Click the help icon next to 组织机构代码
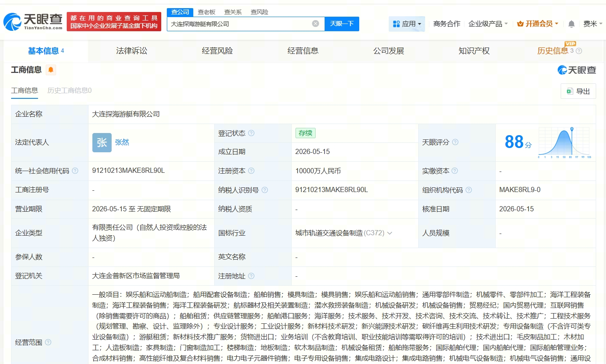The width and height of the screenshot is (606, 364). click(469, 190)
